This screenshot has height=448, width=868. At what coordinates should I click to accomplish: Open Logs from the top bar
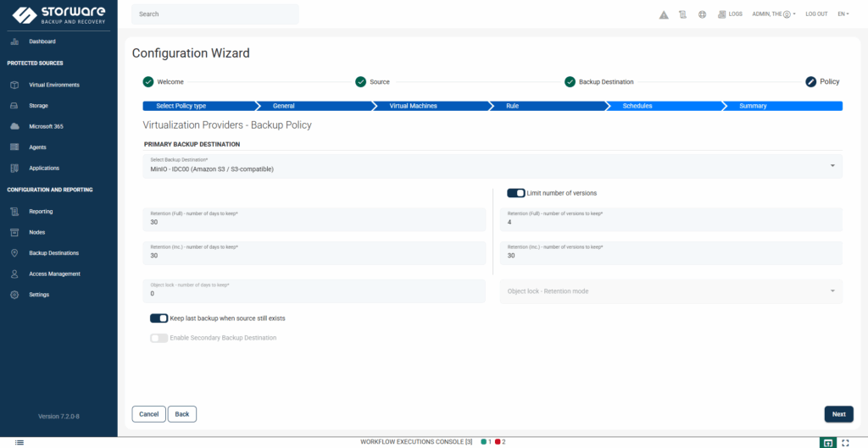pyautogui.click(x=730, y=14)
